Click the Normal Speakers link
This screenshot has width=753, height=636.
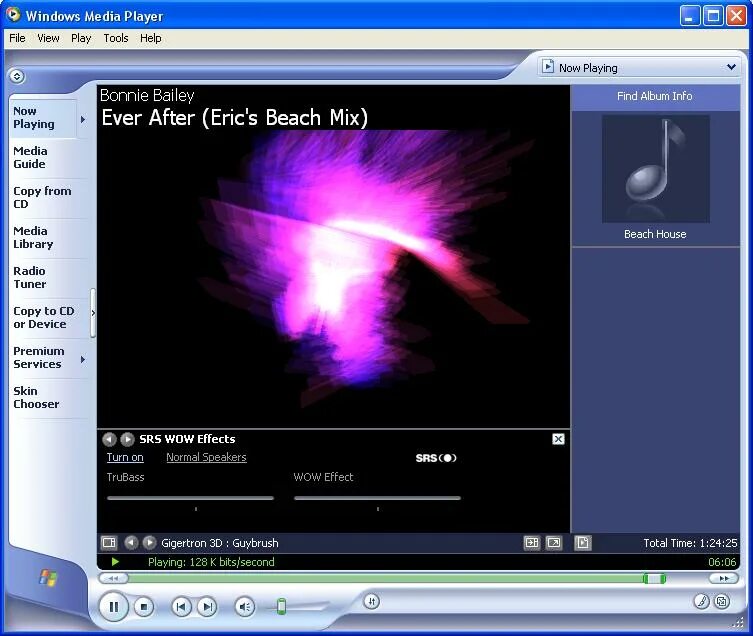(x=206, y=457)
